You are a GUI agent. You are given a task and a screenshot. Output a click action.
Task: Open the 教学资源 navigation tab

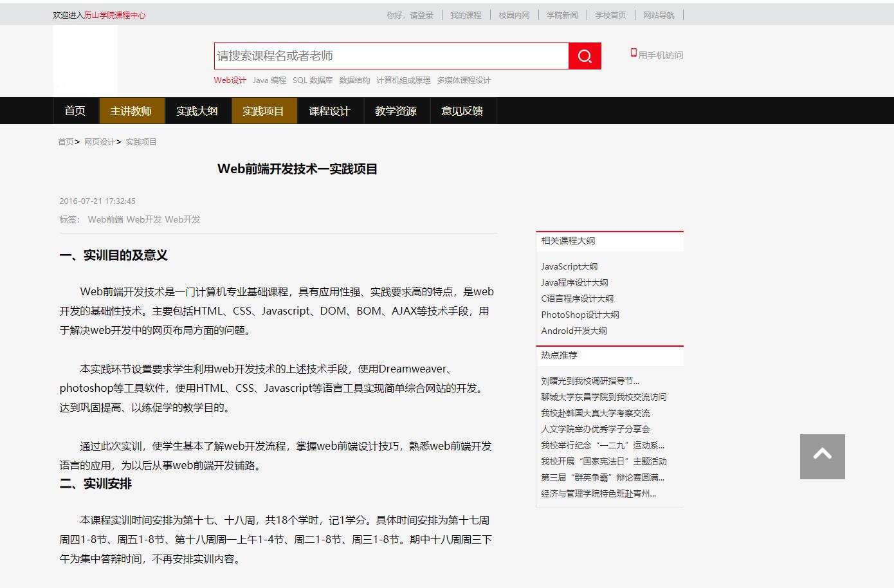point(396,111)
